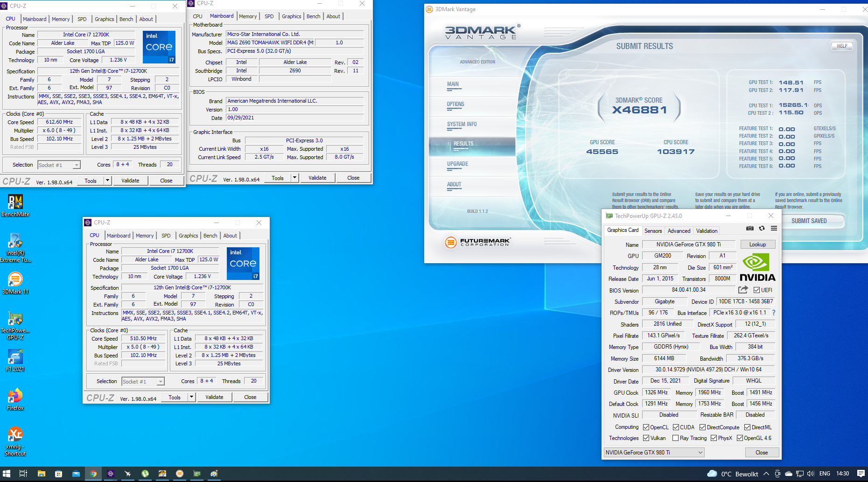Toggle the DirectML checkbox
Image resolution: width=868 pixels, height=482 pixels.
pos(747,427)
